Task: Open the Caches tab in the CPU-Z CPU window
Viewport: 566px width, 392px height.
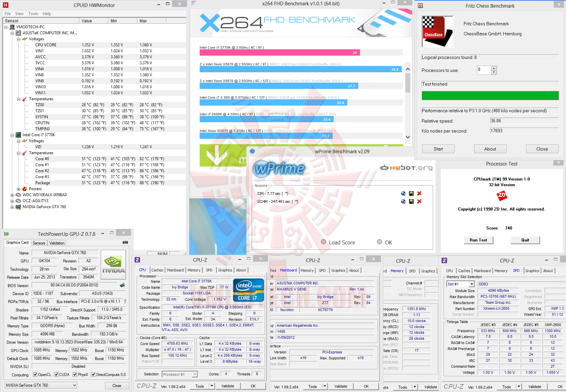Action: pos(157,270)
